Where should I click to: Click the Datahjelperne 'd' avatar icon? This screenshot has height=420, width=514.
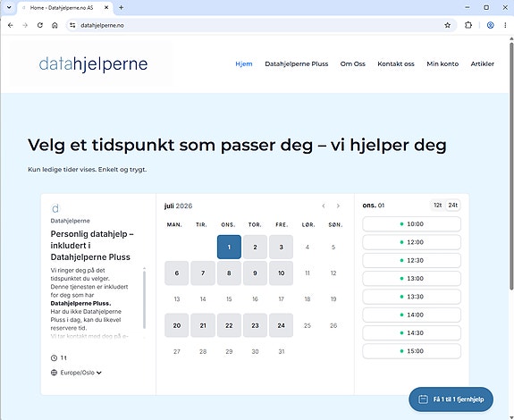(x=55, y=208)
